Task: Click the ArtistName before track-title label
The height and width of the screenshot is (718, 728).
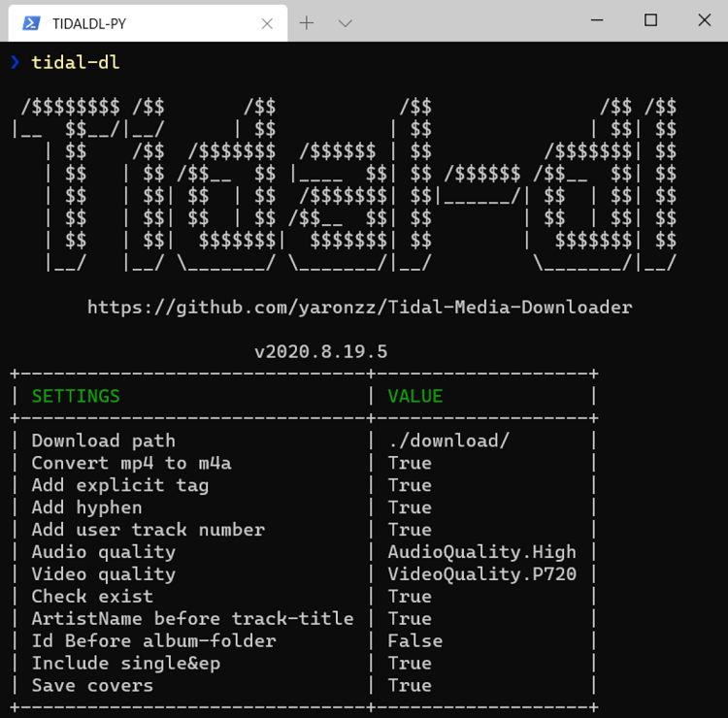Action: pos(193,619)
